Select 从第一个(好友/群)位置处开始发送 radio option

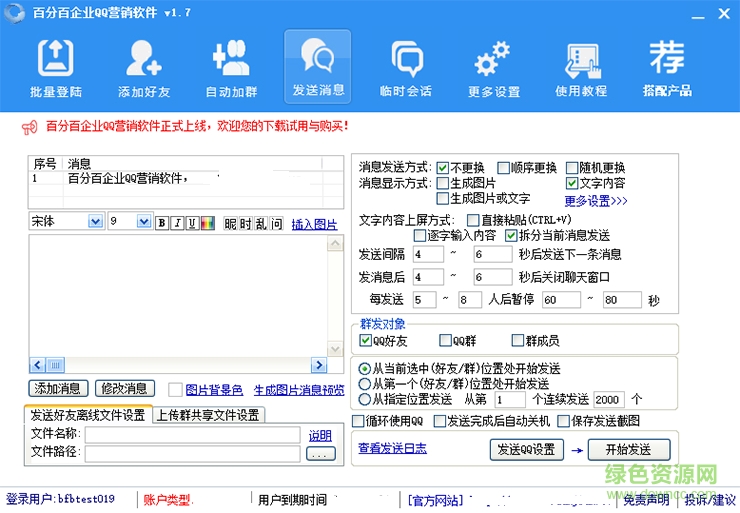click(x=364, y=384)
